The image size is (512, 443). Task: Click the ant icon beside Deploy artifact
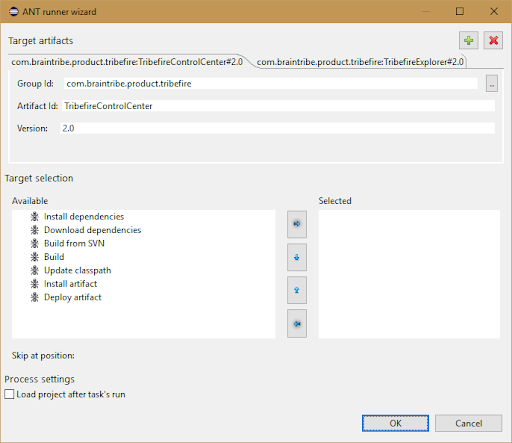(x=35, y=297)
